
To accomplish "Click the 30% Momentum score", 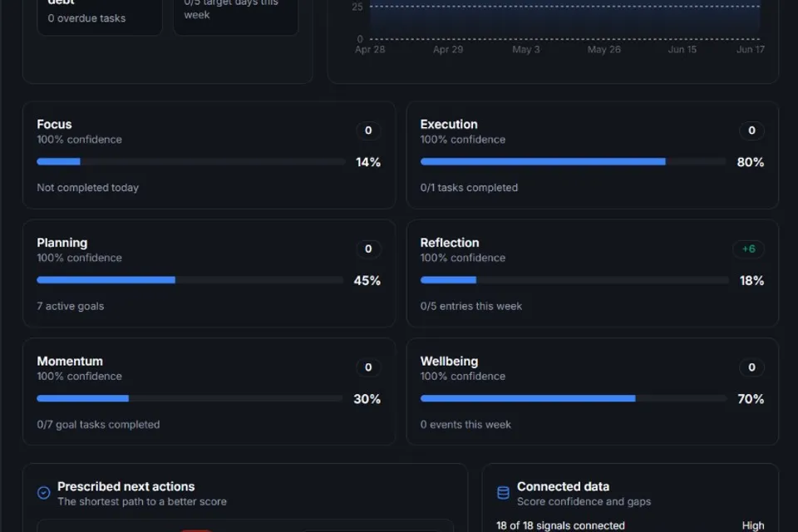I will (x=367, y=399).
